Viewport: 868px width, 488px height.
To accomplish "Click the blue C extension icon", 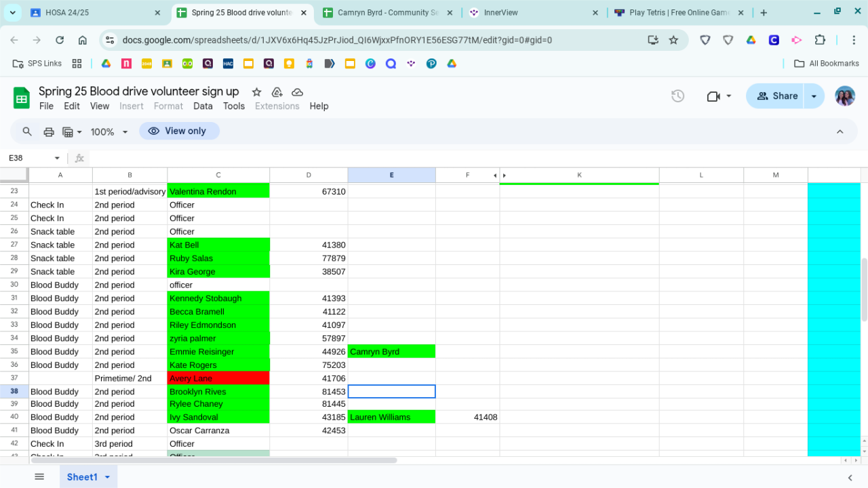I will (x=774, y=40).
